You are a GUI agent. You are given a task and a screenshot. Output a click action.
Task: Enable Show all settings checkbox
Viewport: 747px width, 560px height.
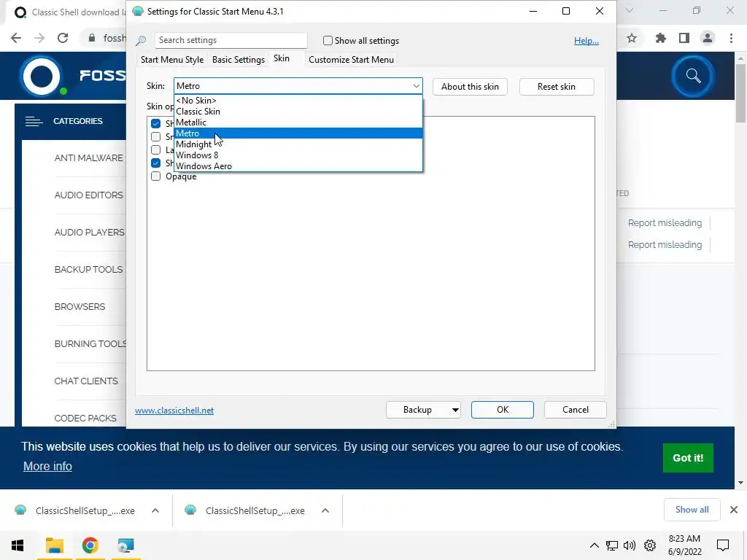[328, 41]
